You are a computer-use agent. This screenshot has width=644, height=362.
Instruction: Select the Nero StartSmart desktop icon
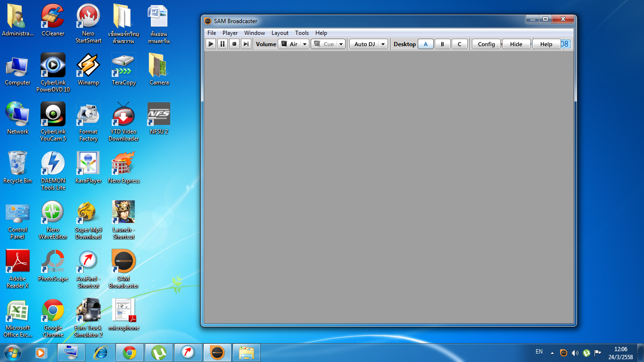88,24
